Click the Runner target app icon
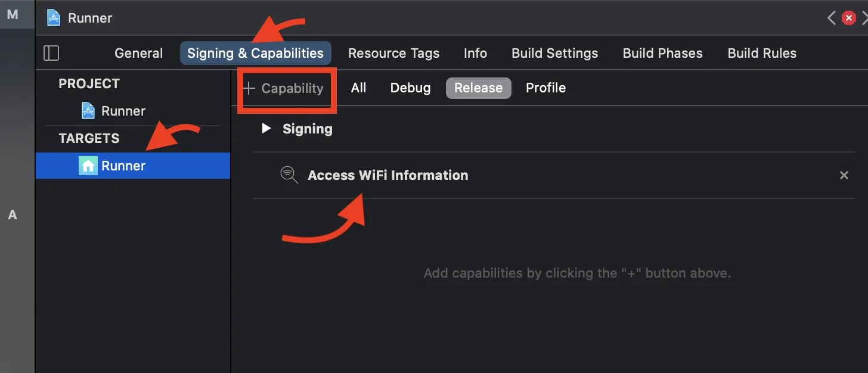The image size is (868, 373). coord(88,166)
